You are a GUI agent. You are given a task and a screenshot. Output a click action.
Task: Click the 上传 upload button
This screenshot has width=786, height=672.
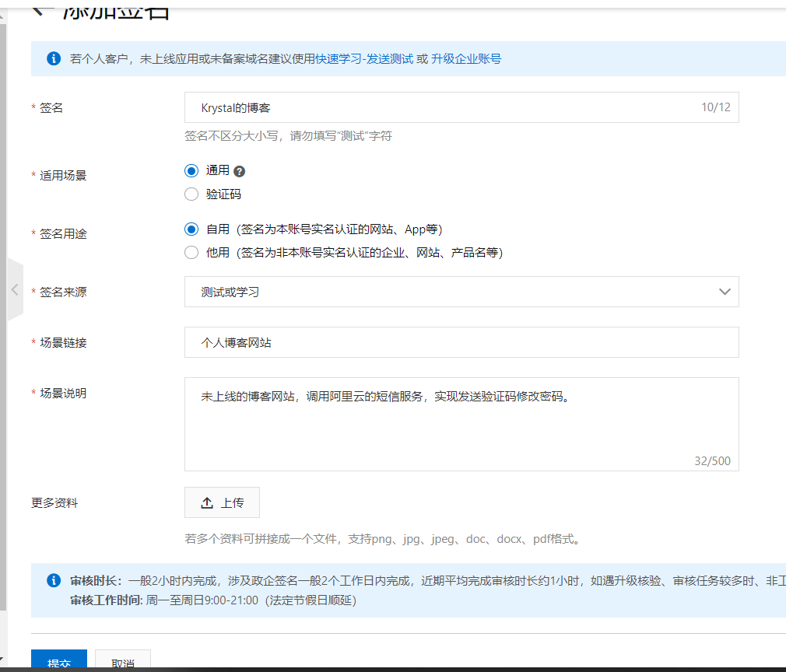(x=222, y=502)
